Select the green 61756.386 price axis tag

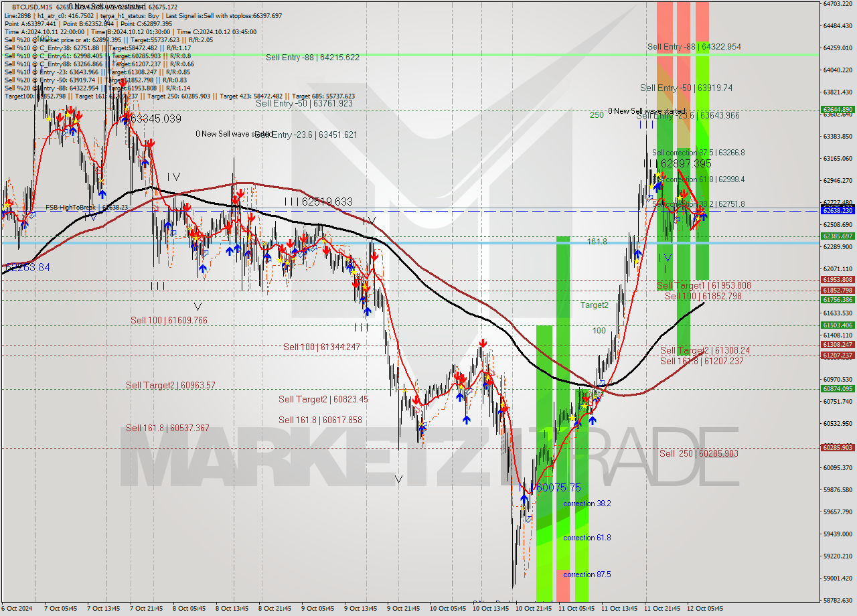click(838, 299)
